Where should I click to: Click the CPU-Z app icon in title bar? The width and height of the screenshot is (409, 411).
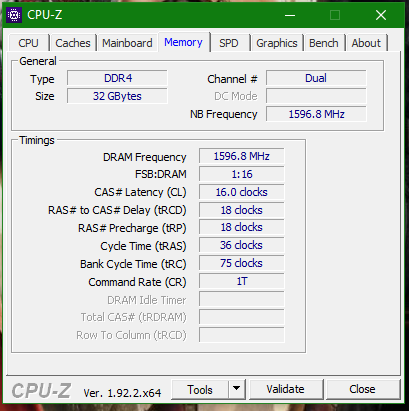14,15
